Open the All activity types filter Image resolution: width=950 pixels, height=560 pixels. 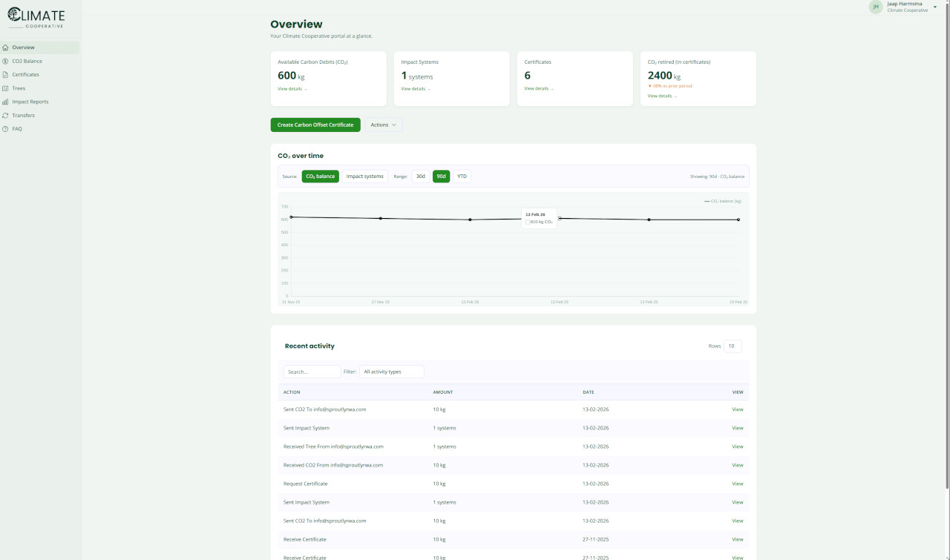point(391,372)
